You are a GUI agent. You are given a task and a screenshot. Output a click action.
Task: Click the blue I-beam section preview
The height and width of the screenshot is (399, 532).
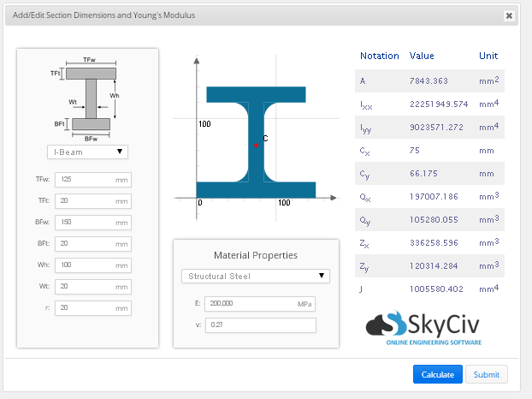(x=256, y=142)
